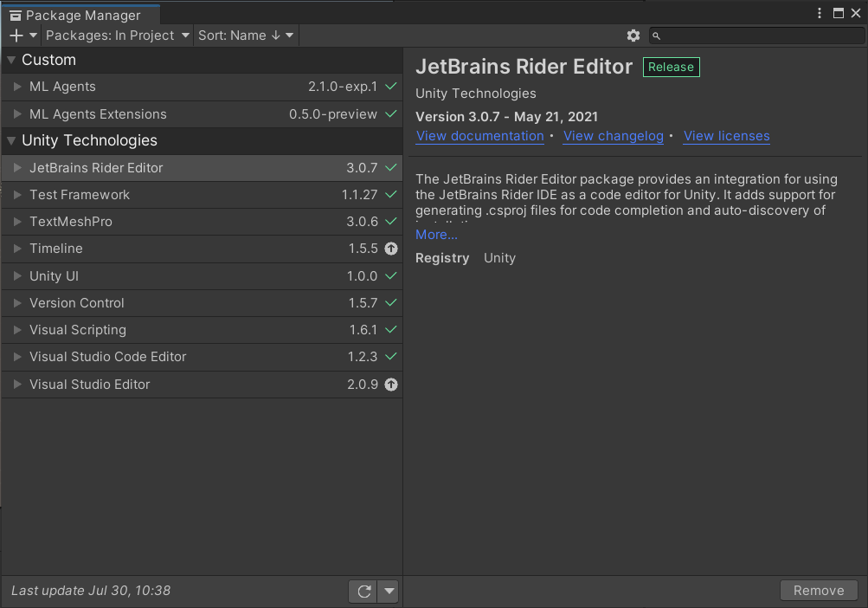Open View changelog link

coord(614,136)
